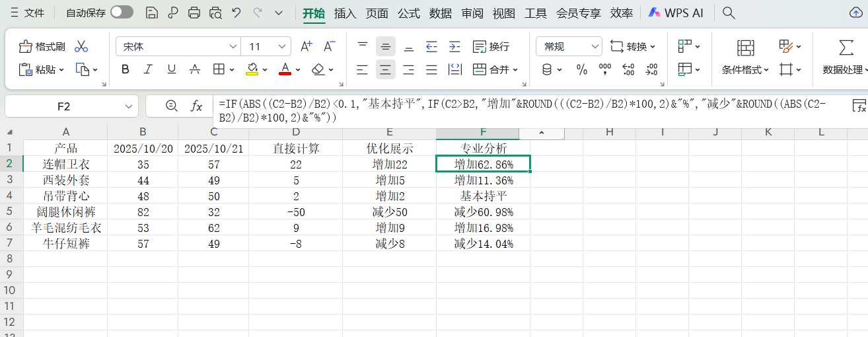Expand the Name Box dropdown arrow
The image size is (868, 337).
tap(128, 106)
